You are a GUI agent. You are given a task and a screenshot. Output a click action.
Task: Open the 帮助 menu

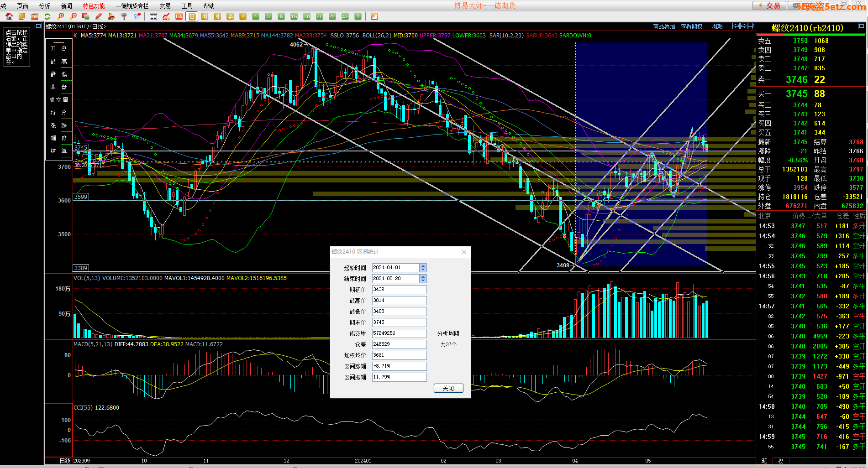tap(209, 6)
